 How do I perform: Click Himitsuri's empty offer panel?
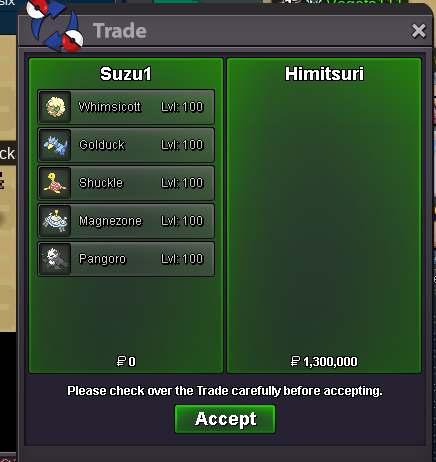click(x=324, y=215)
